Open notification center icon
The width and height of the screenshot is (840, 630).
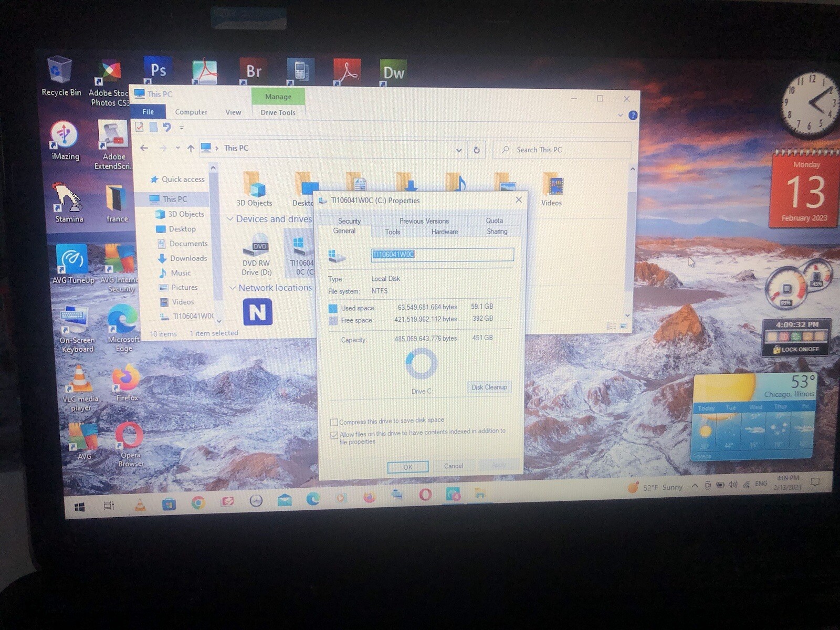click(815, 482)
